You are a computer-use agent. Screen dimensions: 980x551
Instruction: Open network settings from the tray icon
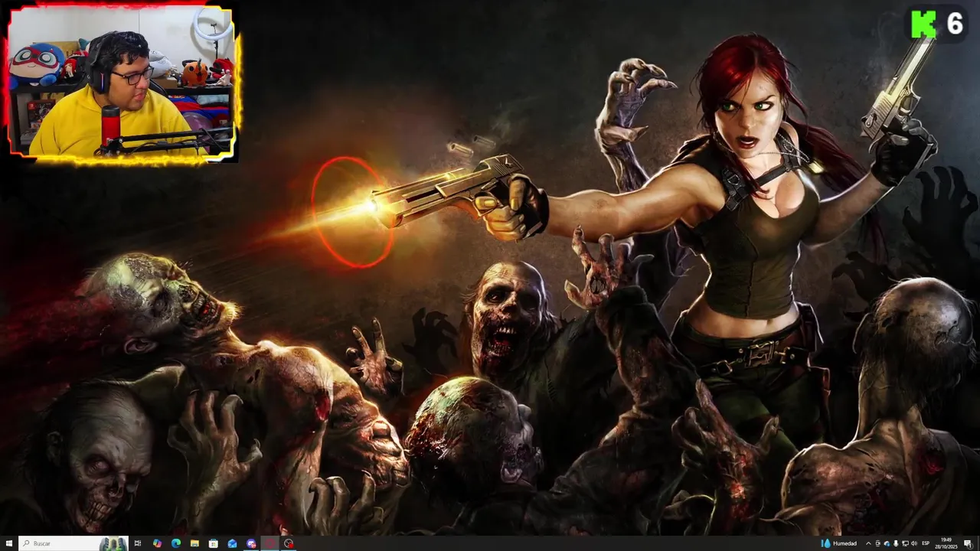905,543
